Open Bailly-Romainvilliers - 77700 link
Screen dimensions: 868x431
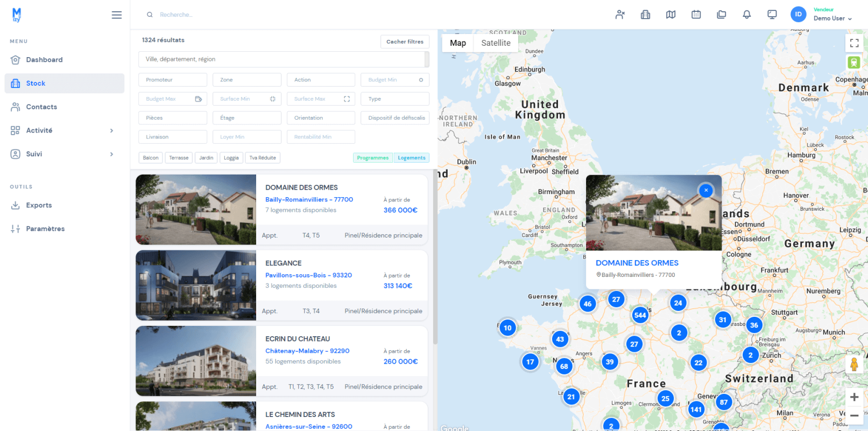pyautogui.click(x=309, y=199)
